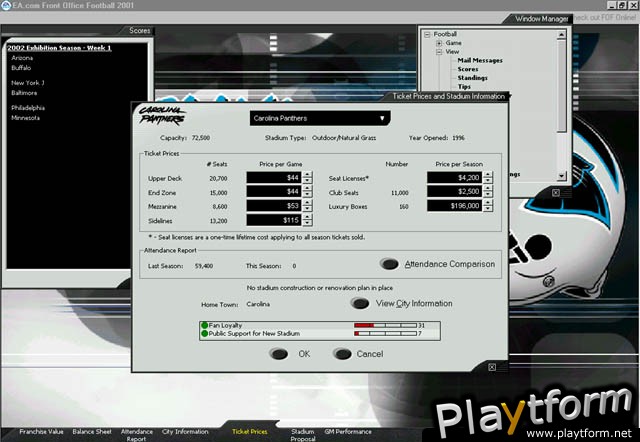Collapse the Football tree node

click(427, 34)
